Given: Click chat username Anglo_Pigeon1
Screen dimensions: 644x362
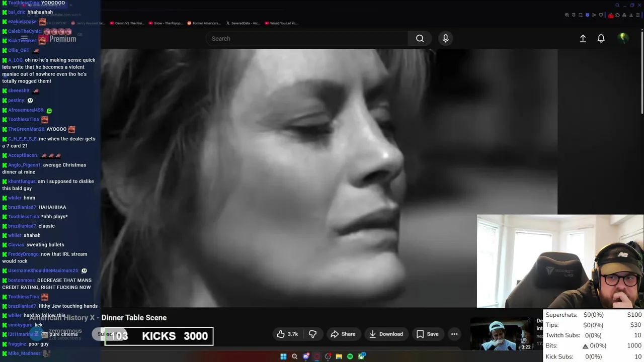Looking at the screenshot, I should [24, 165].
